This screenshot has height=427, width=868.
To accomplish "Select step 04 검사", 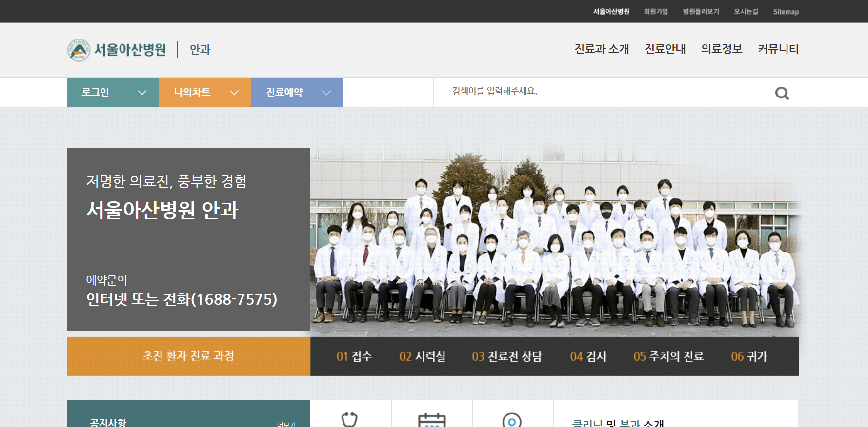I will pyautogui.click(x=588, y=356).
